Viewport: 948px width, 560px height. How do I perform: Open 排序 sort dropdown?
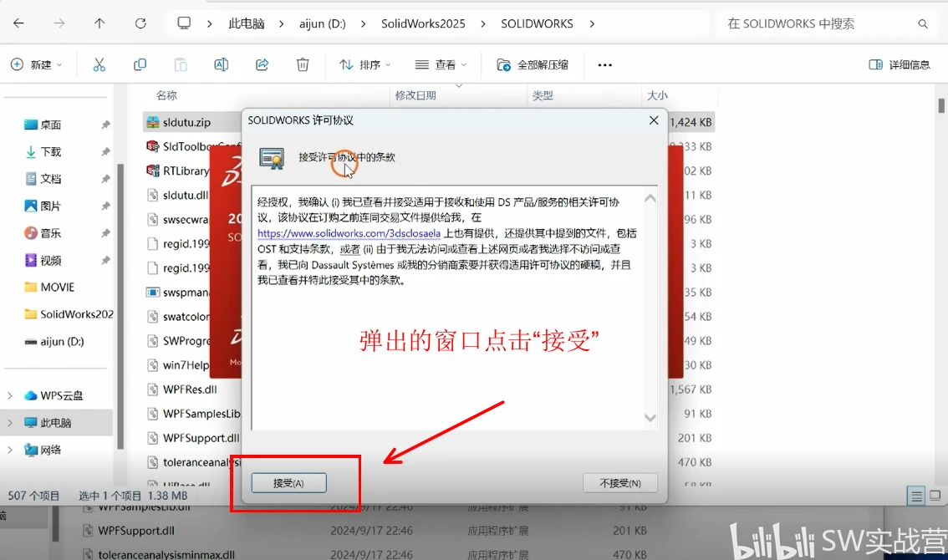[364, 64]
